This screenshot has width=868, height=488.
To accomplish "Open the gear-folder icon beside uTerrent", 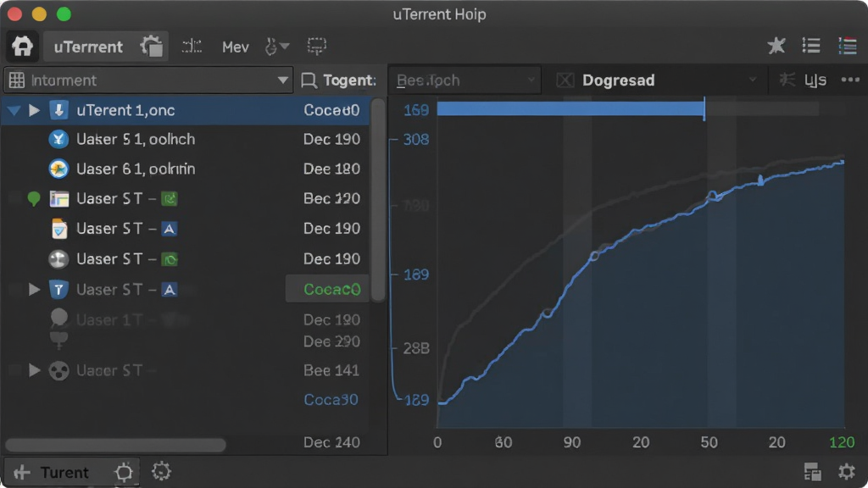I will point(151,46).
